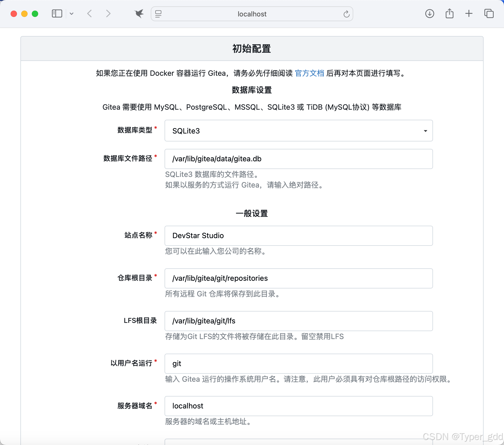Click the LFS root directory field
Screen dimensions: 504x445
click(x=298, y=321)
